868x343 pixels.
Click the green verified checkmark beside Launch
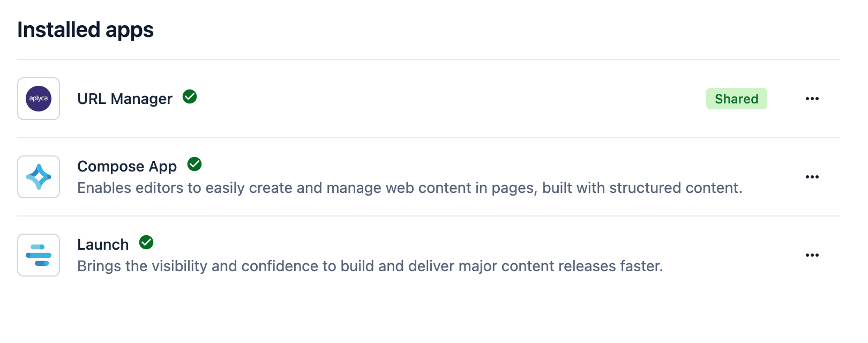click(x=146, y=242)
